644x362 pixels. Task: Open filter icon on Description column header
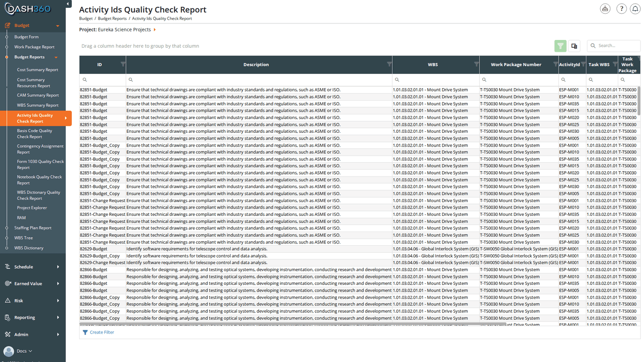click(389, 64)
